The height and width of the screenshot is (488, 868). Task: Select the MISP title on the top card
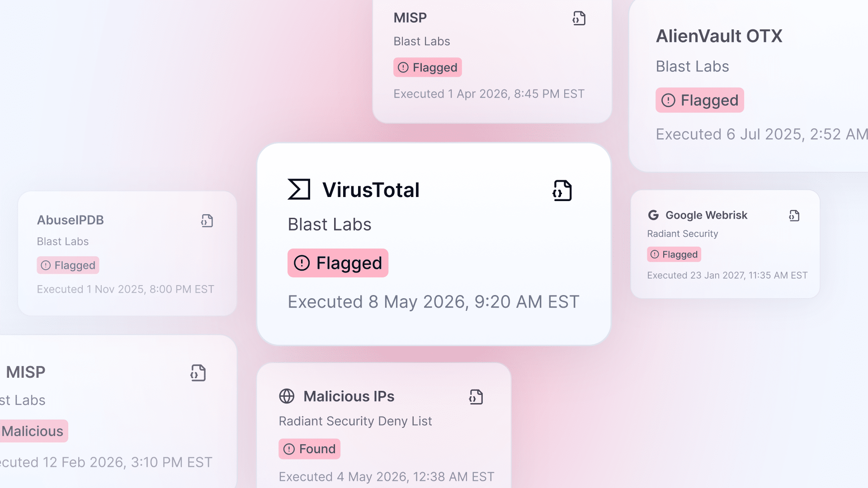pyautogui.click(x=410, y=18)
